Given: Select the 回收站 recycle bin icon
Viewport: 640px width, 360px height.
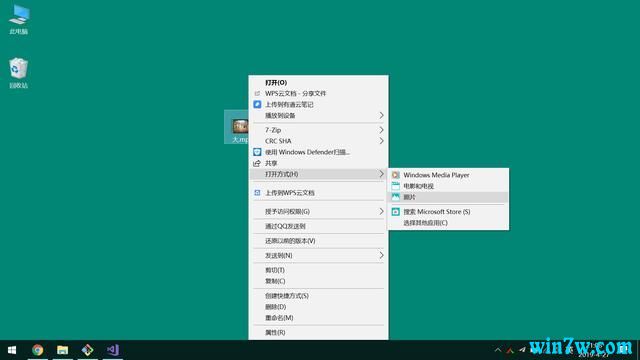Looking at the screenshot, I should point(18,73).
